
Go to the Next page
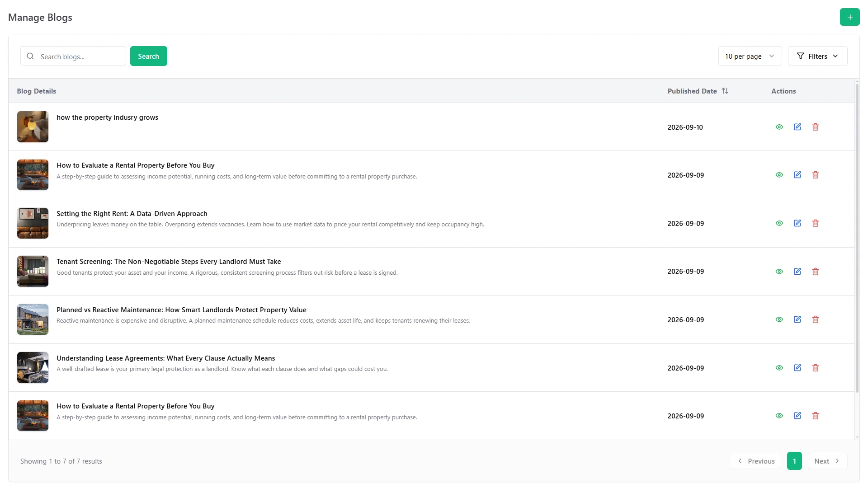coord(827,461)
